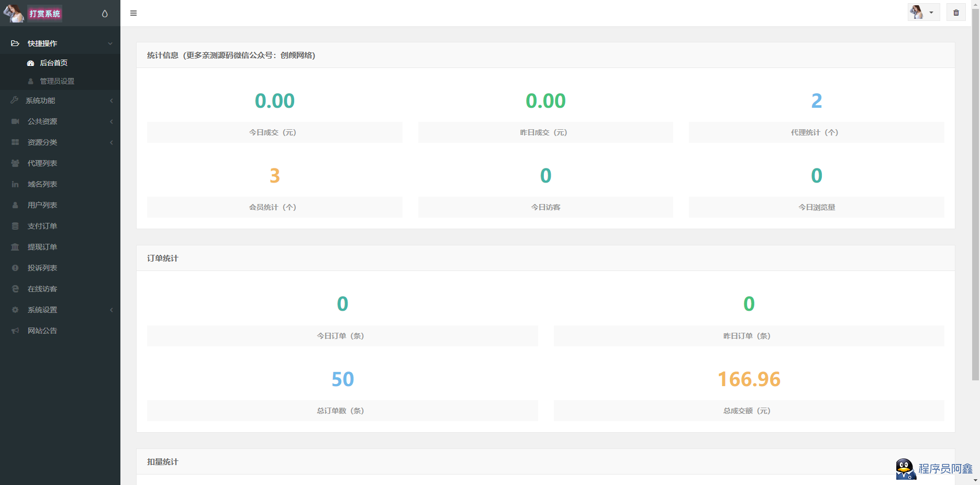
Task: Click the alert icon beside 投诉列表
Action: click(15, 268)
